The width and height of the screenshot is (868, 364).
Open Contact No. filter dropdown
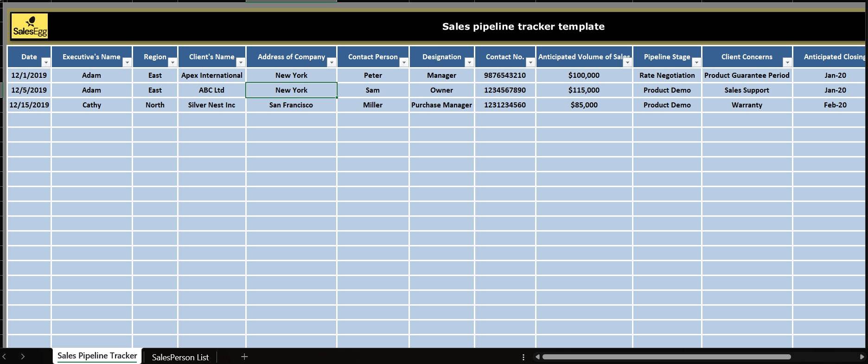(530, 63)
